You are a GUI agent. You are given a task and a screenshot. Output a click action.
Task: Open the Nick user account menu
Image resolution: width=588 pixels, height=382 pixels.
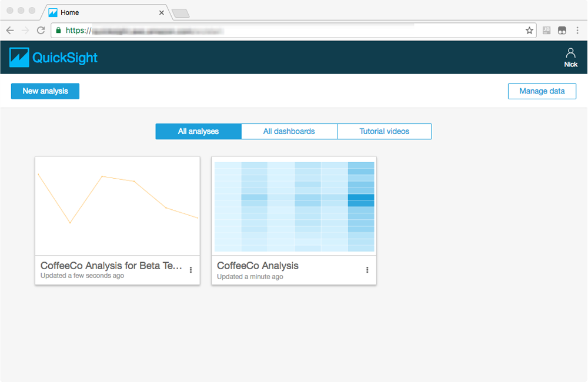570,58
